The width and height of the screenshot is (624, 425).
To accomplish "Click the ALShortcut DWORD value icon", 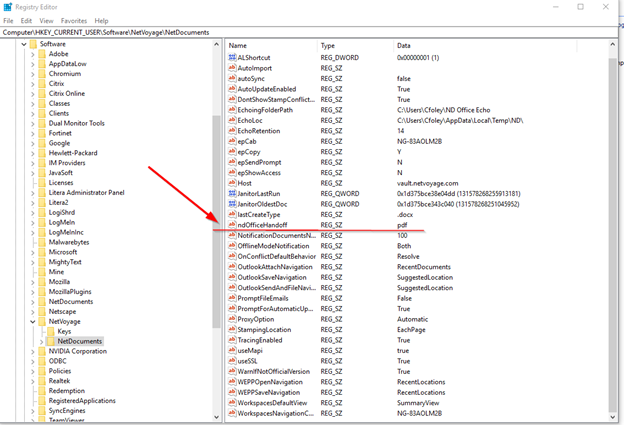I will pos(232,57).
